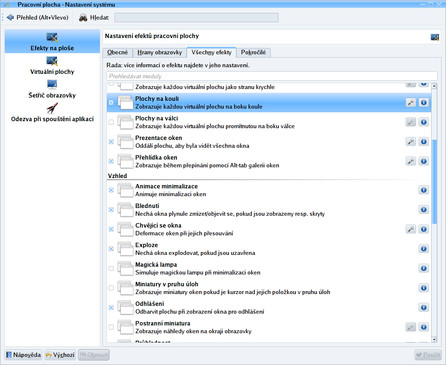The height and width of the screenshot is (365, 446).
Task: Open configure wrench for Chvějící se okna
Action: pos(411,229)
